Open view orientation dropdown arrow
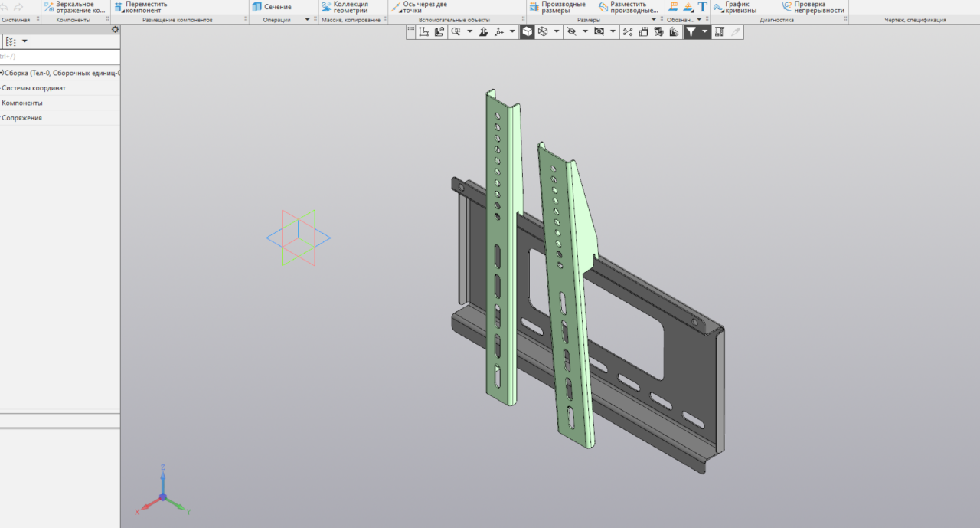The image size is (980, 528). 513,31
